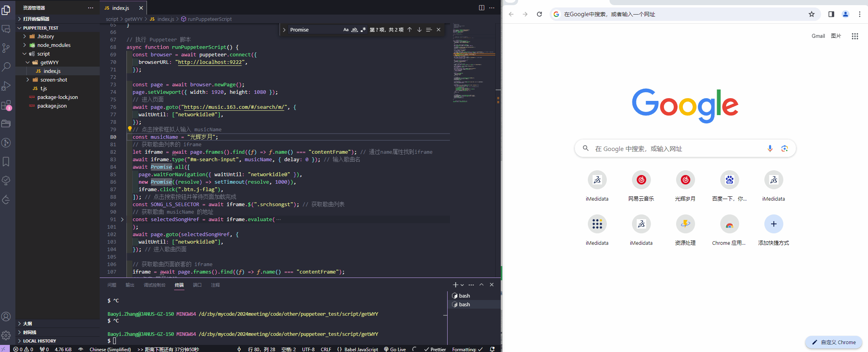Click the 自定义 Chrome button
Viewport: 868px width, 352px height.
[834, 342]
